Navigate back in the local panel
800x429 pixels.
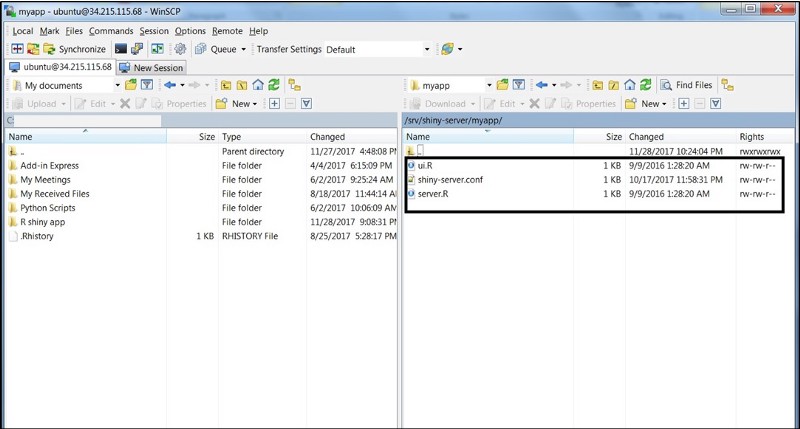pos(169,85)
